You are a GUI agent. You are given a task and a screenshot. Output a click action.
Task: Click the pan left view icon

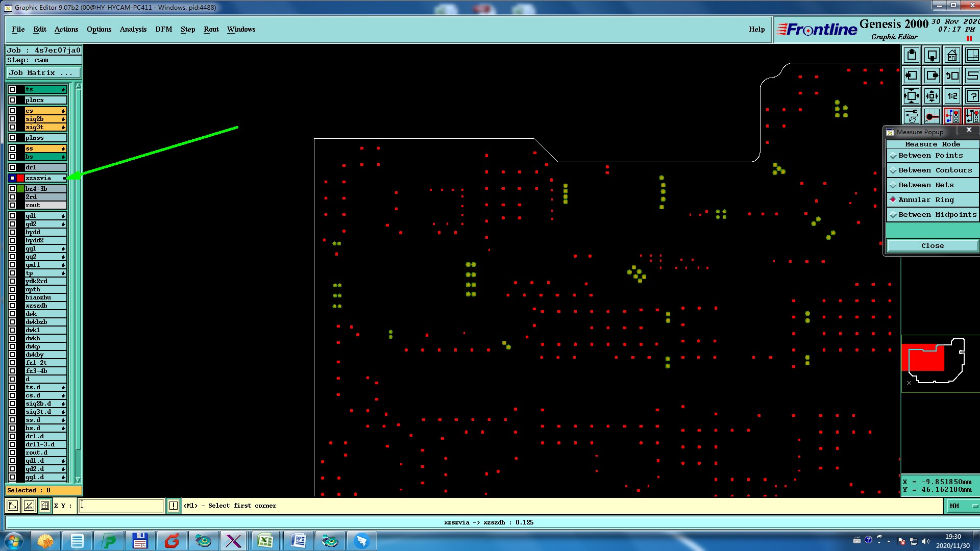pyautogui.click(x=912, y=76)
